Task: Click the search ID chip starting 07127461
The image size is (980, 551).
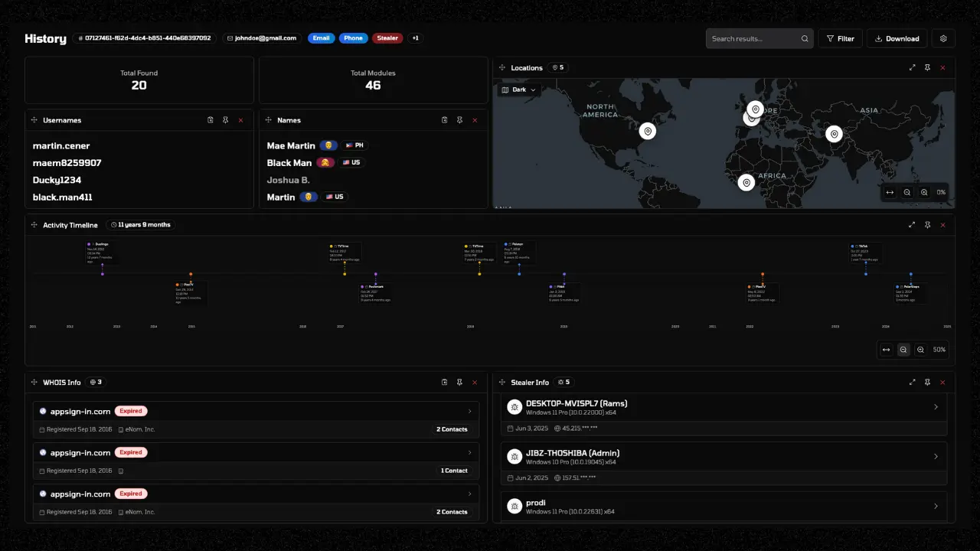Action: (145, 38)
